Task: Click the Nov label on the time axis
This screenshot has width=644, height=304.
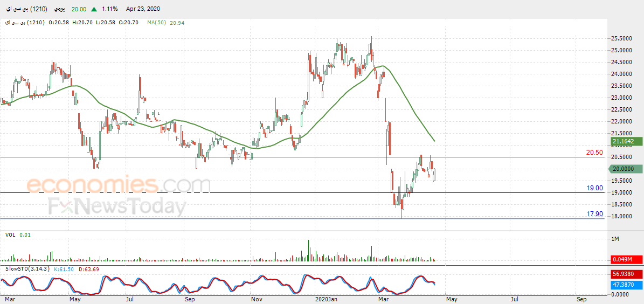Action: (x=256, y=300)
